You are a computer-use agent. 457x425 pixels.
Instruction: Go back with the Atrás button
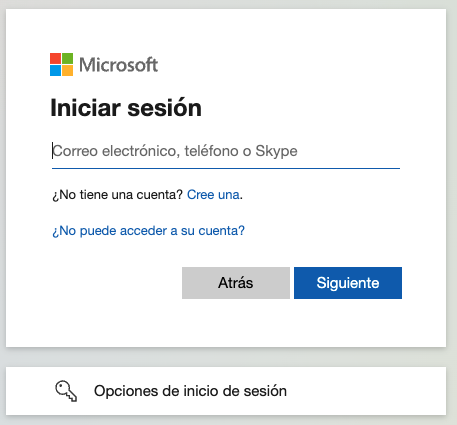tap(236, 283)
